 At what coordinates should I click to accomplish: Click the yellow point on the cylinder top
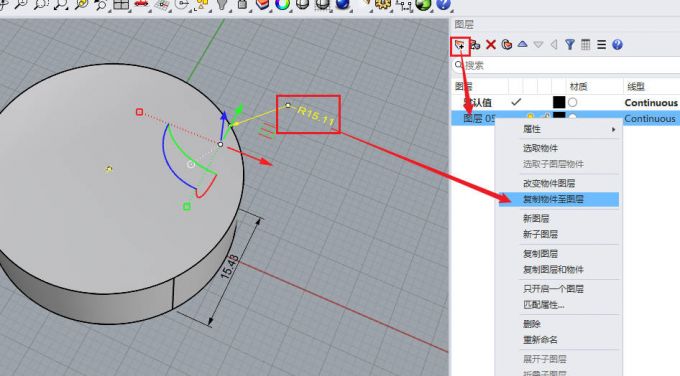pyautogui.click(x=109, y=169)
